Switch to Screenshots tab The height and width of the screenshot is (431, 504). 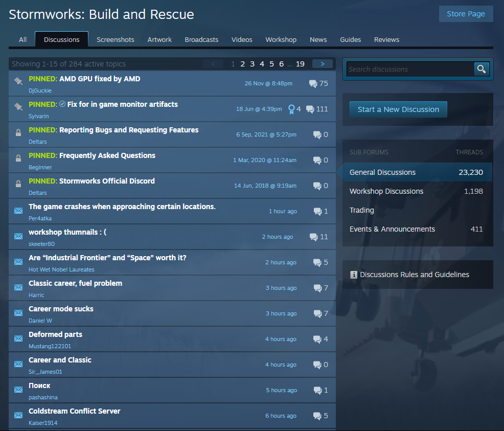[x=116, y=40]
